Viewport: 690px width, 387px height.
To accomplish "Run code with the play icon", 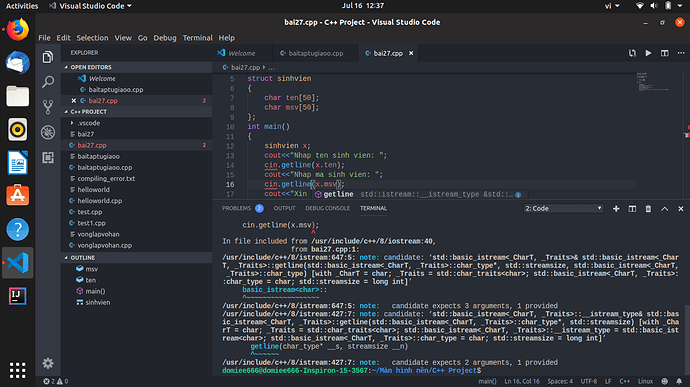I will point(648,53).
